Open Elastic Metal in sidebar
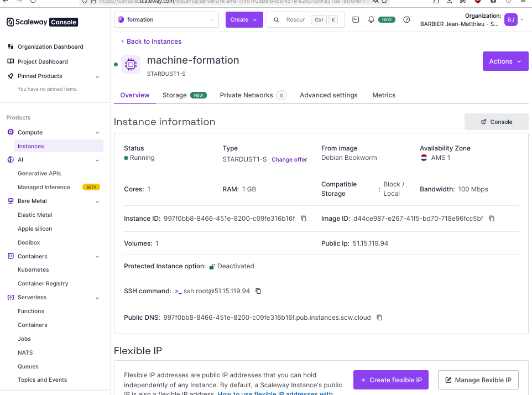Image resolution: width=532 pixels, height=395 pixels. (x=35, y=215)
